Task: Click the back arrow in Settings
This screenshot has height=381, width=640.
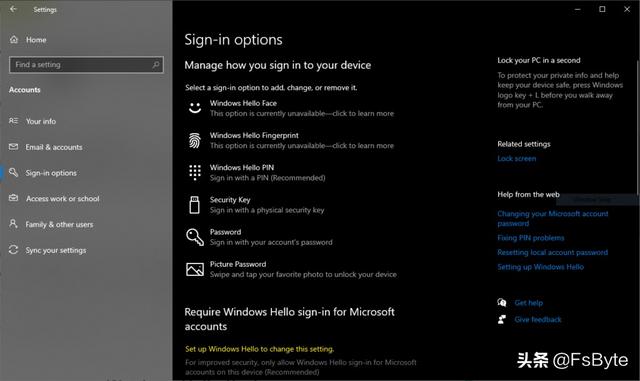Action: click(x=13, y=9)
